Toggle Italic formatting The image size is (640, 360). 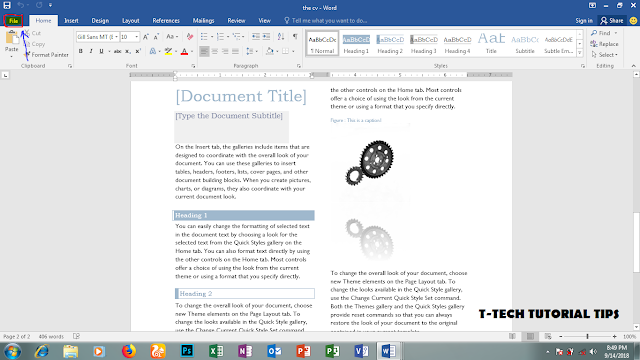click(x=91, y=51)
